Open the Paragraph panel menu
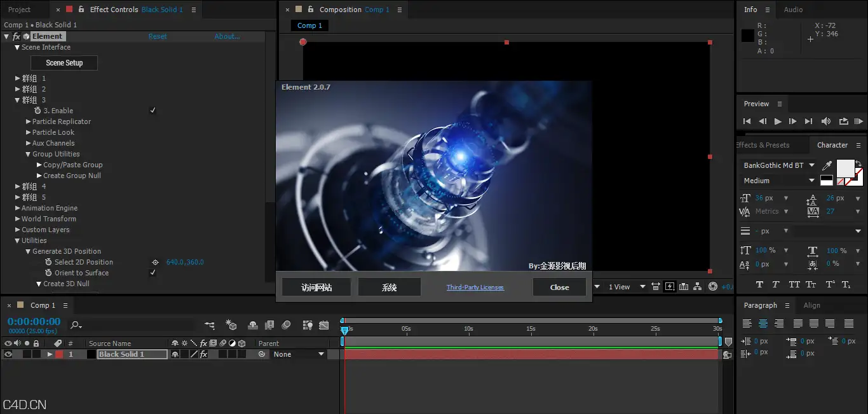 coord(787,305)
